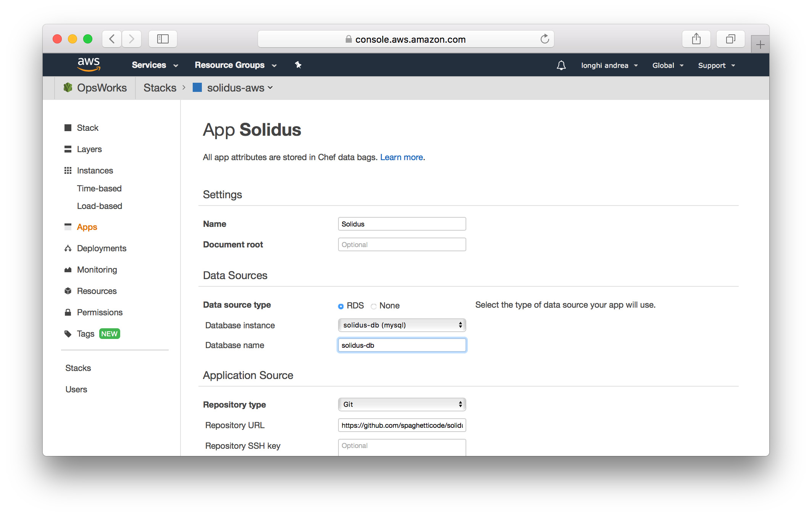
Task: Select the RDS data source radio button
Action: click(x=340, y=306)
